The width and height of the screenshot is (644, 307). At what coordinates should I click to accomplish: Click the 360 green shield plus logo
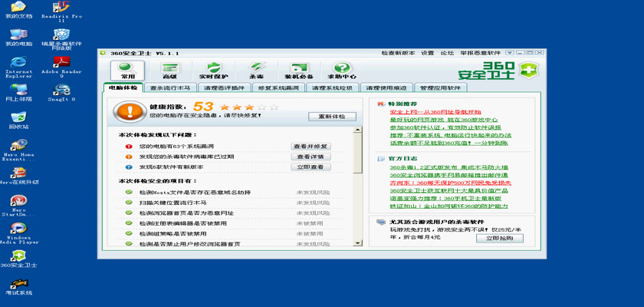click(x=528, y=71)
